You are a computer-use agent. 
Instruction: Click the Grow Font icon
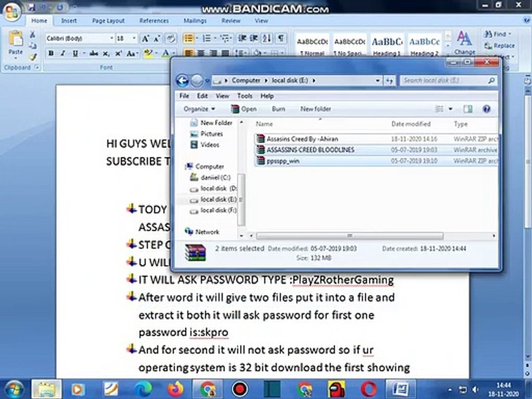[145, 38]
